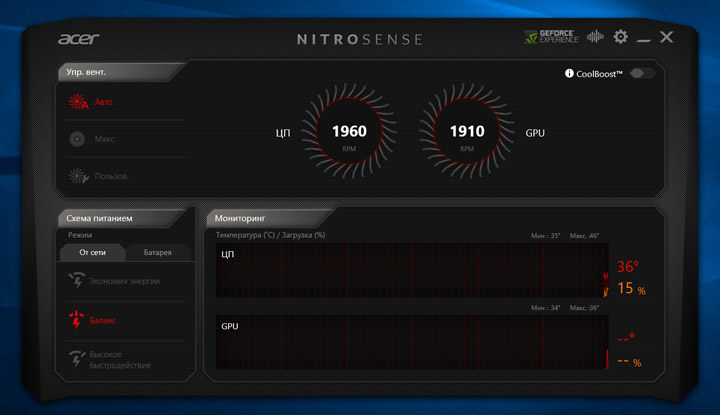The height and width of the screenshot is (415, 720).
Task: Click the GPU temperature graph
Action: coord(411,343)
